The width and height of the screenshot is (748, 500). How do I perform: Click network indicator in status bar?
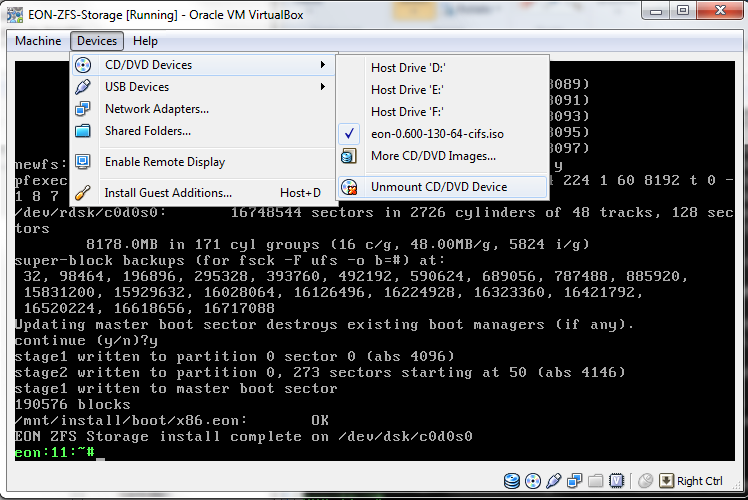[574, 481]
